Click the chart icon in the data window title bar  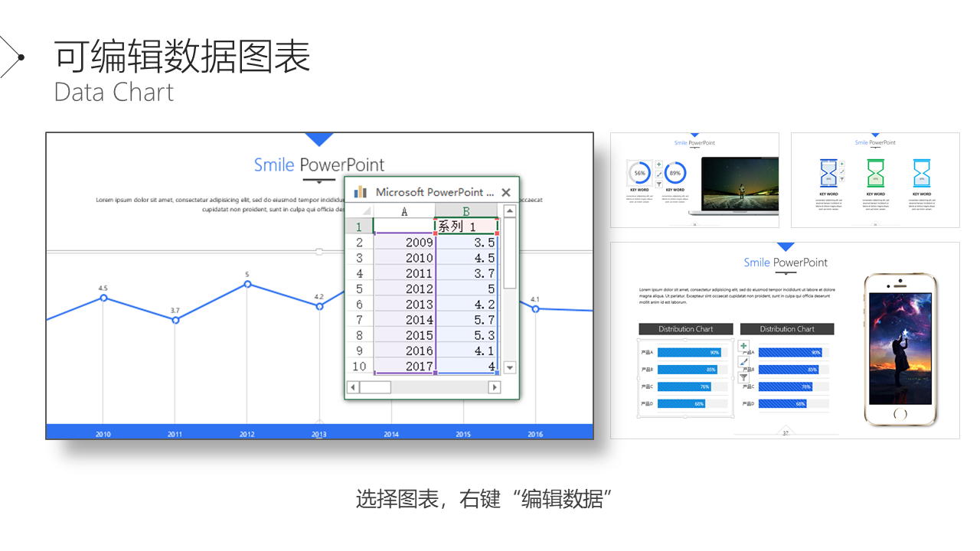[361, 192]
